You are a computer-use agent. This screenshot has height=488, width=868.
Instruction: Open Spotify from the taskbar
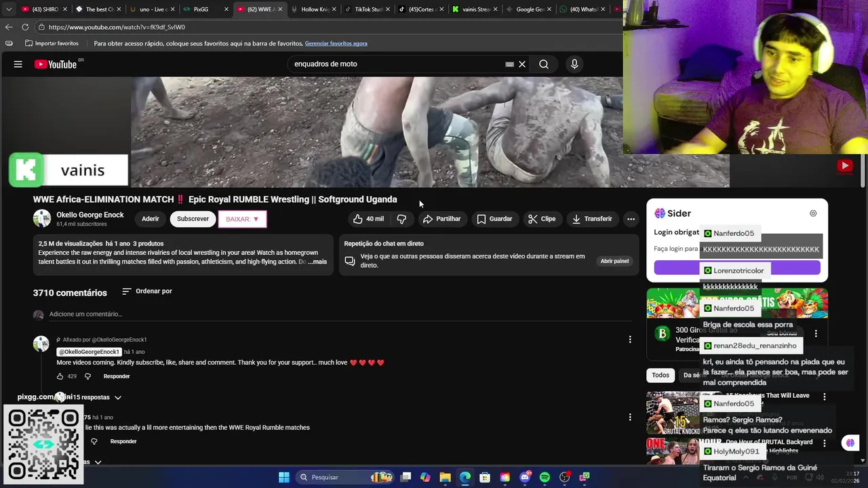point(545,477)
